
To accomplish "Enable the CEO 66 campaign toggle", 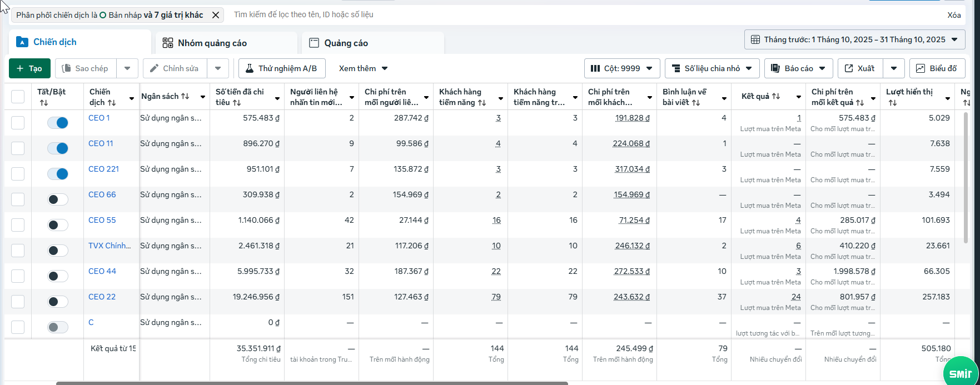I will coord(58,199).
